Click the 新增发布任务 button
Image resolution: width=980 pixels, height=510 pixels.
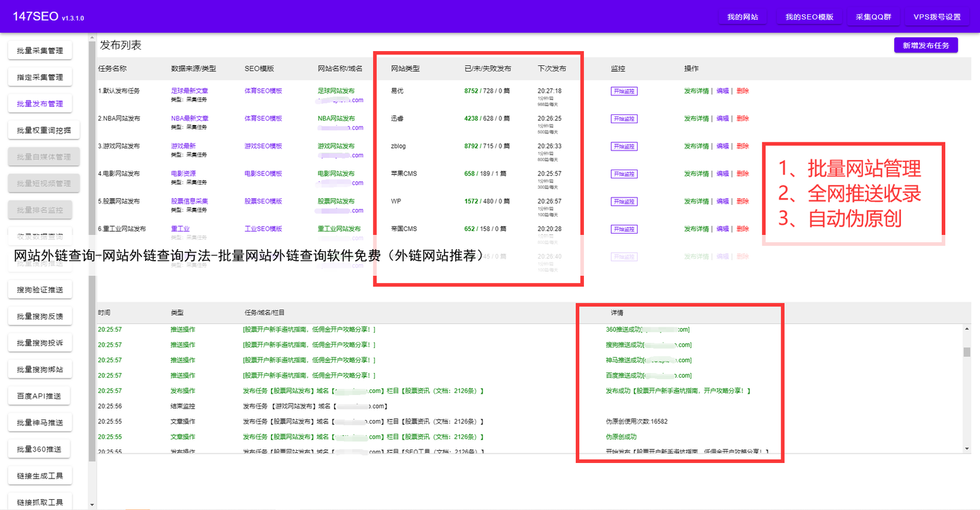click(x=926, y=45)
